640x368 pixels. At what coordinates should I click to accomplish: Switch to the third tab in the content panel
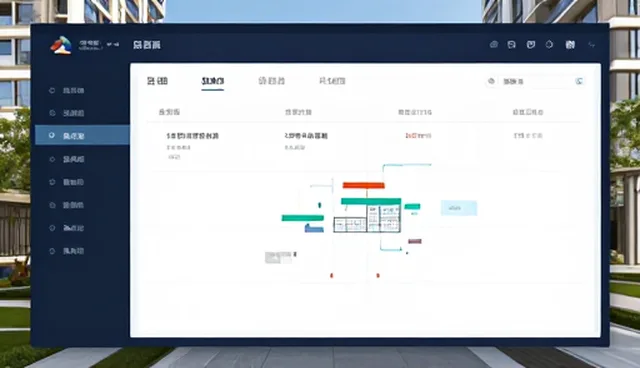click(x=271, y=81)
